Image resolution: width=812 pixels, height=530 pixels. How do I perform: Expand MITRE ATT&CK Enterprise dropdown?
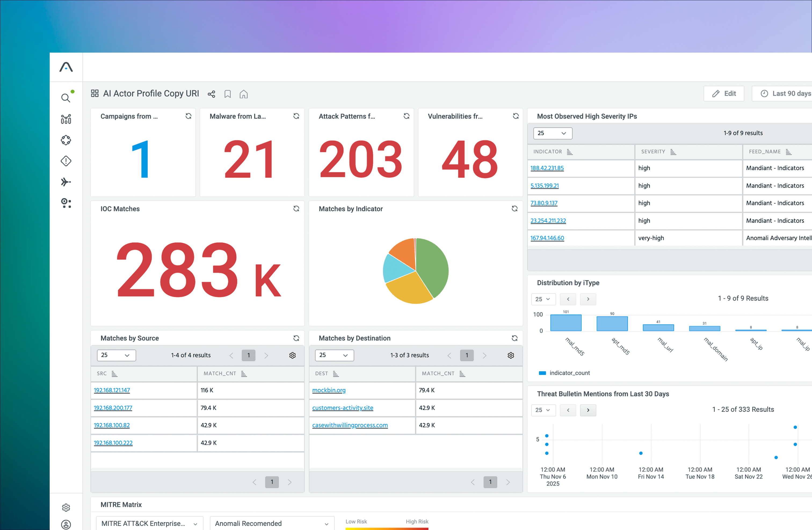point(150,524)
